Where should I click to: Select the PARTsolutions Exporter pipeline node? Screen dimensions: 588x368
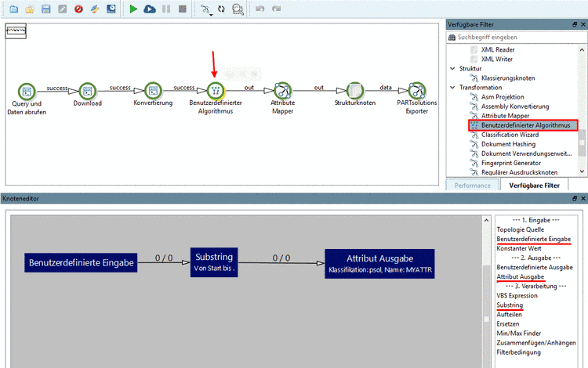(416, 91)
